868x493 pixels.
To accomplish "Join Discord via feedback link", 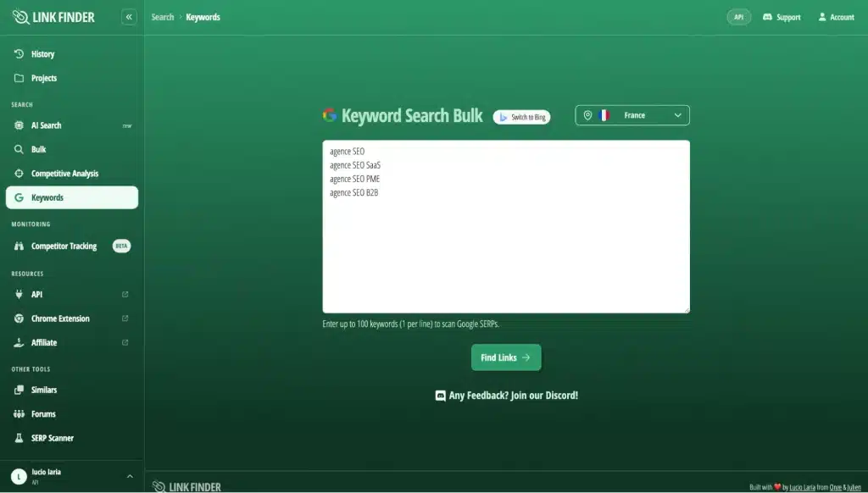I will 507,396.
